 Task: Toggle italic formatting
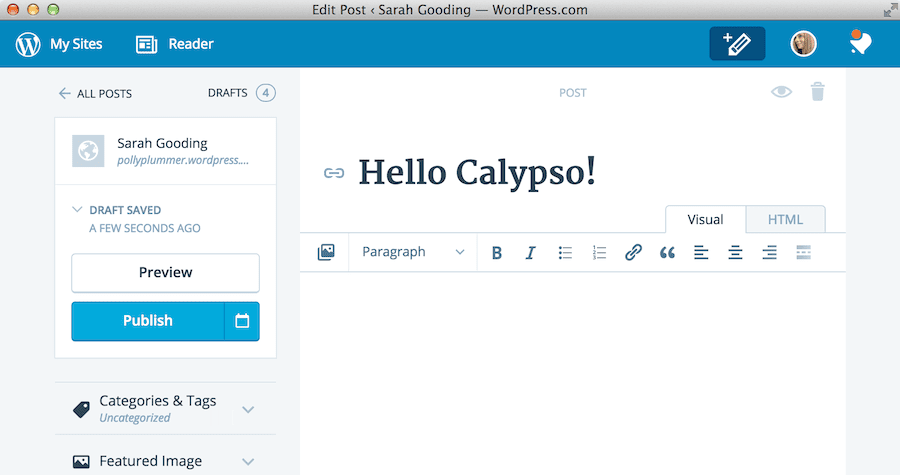coord(530,252)
